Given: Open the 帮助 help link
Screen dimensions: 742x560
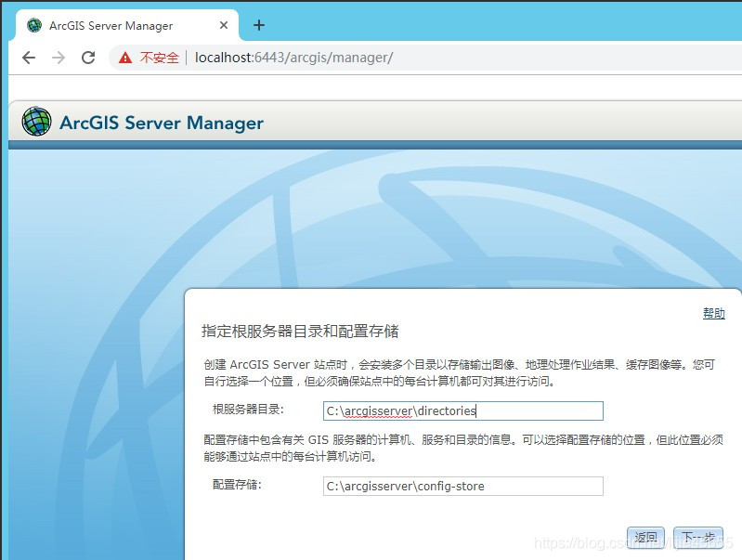Looking at the screenshot, I should click(x=713, y=313).
